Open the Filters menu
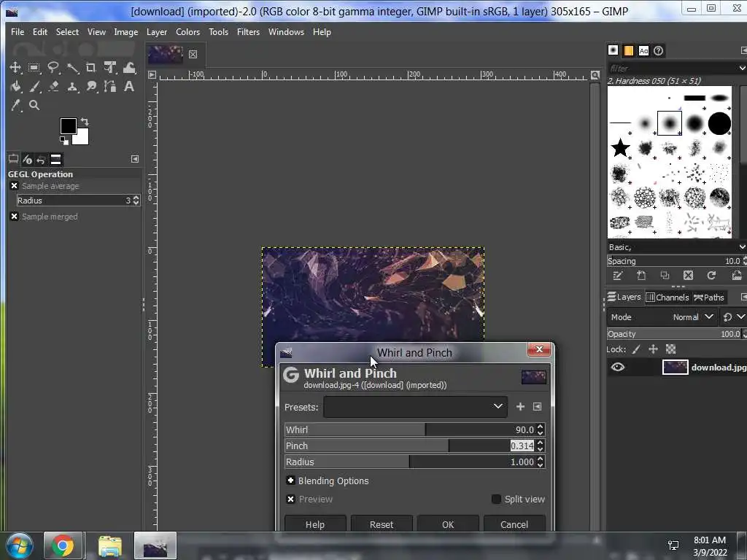 point(248,32)
